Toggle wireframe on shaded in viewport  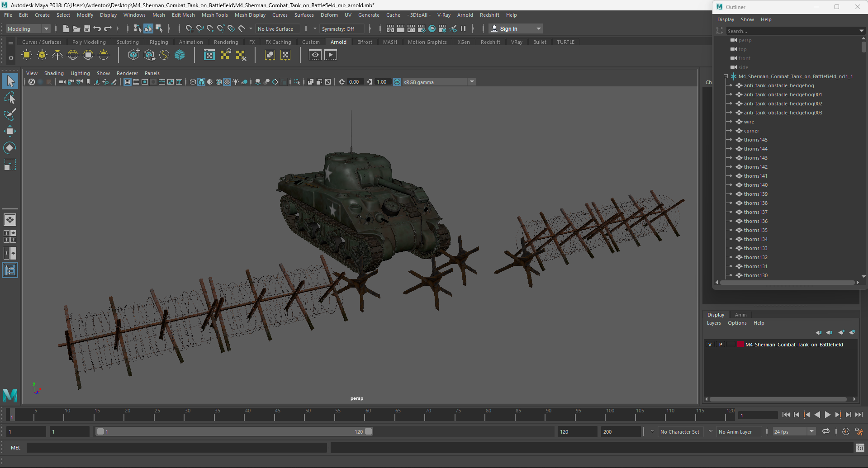(x=218, y=82)
